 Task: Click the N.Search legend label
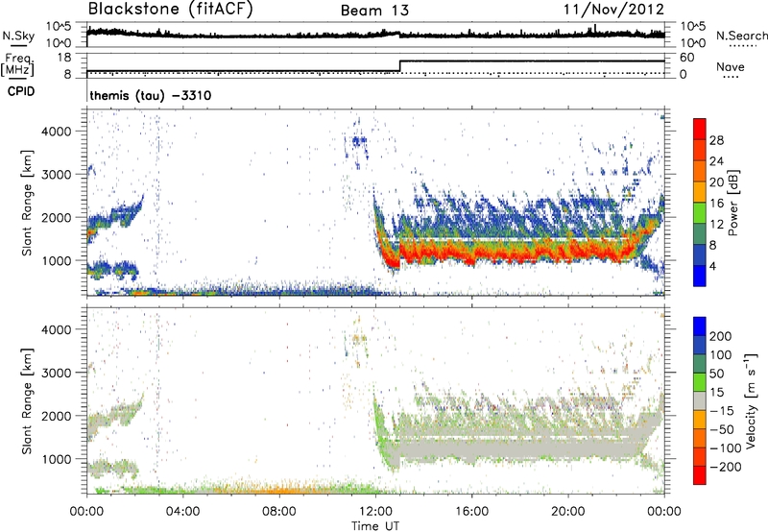click(742, 36)
